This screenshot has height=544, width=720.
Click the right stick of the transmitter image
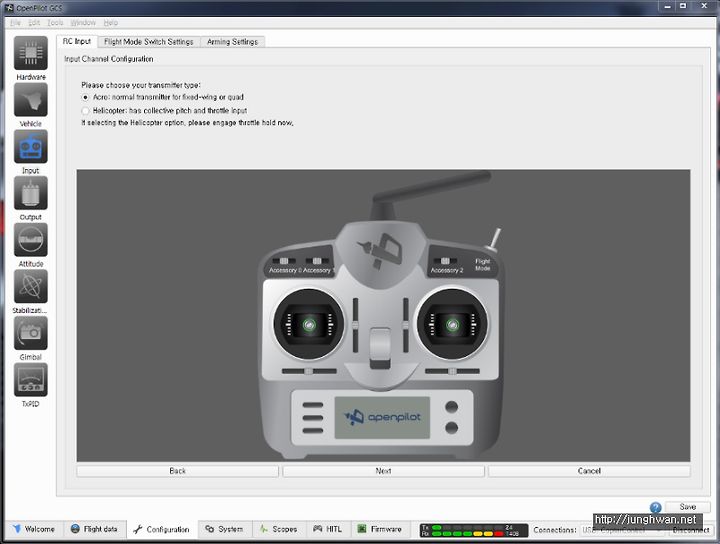point(453,325)
